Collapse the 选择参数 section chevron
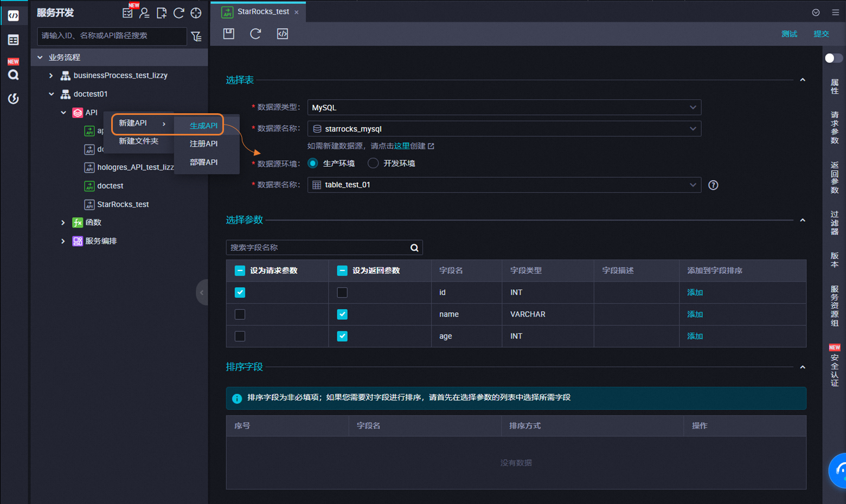This screenshot has width=846, height=504. [803, 220]
